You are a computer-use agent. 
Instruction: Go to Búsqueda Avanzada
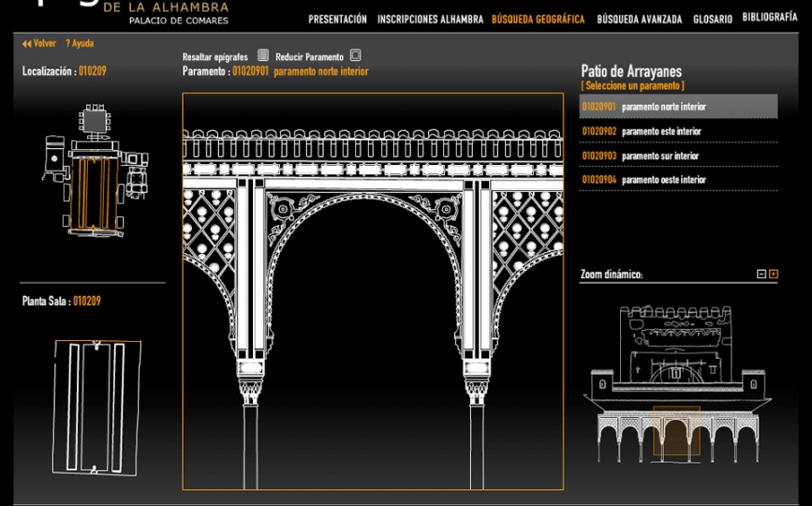[x=640, y=20]
